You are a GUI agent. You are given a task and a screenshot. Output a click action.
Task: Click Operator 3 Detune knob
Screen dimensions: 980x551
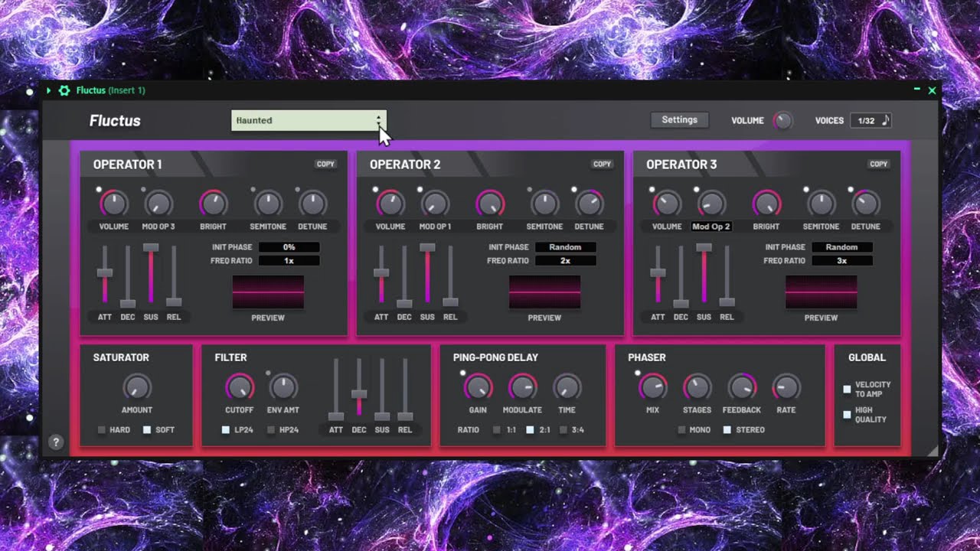coord(866,204)
